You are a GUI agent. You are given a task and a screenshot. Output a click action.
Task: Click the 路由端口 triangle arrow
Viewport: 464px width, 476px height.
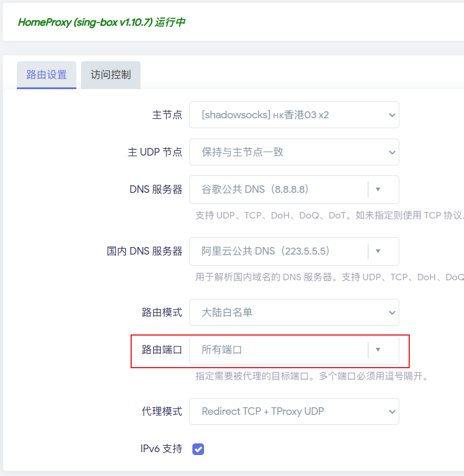(x=378, y=350)
